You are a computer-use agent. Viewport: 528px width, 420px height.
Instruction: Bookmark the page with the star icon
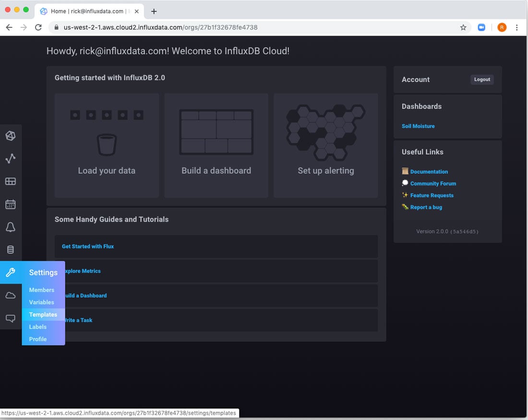(x=463, y=27)
